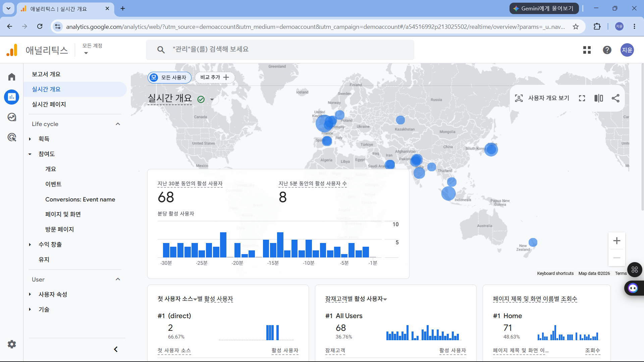Collapse the Life cycle section
Image resolution: width=644 pixels, height=362 pixels.
118,124
